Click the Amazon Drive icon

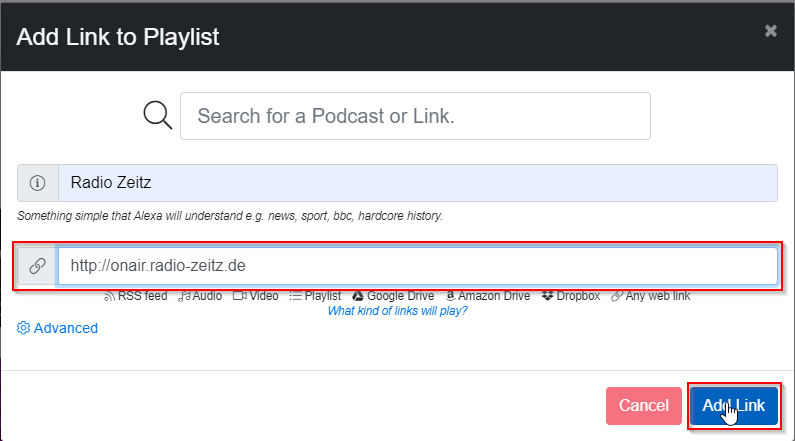(x=451, y=296)
